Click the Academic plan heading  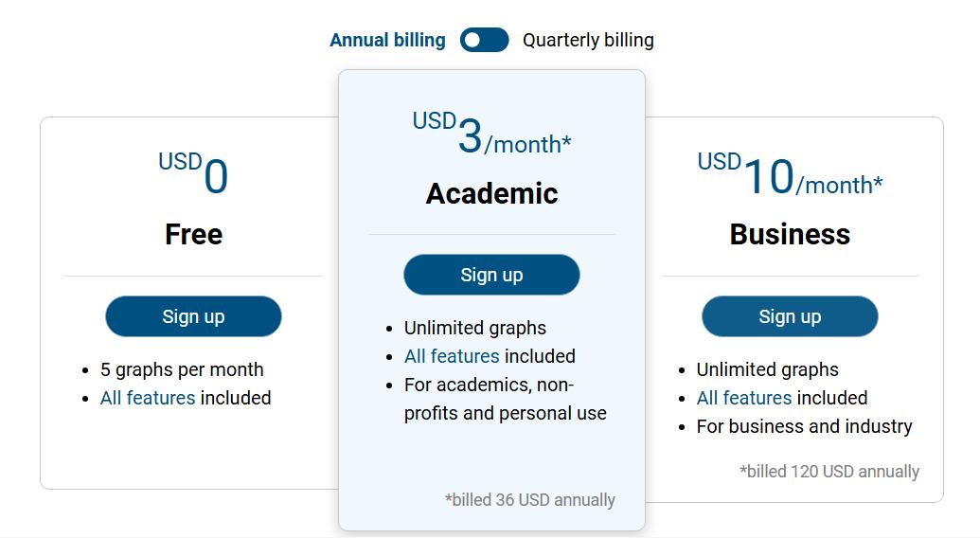491,193
